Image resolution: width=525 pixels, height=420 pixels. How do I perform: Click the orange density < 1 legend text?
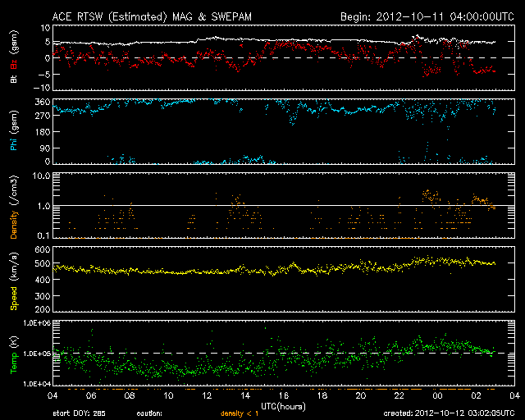[240, 413]
